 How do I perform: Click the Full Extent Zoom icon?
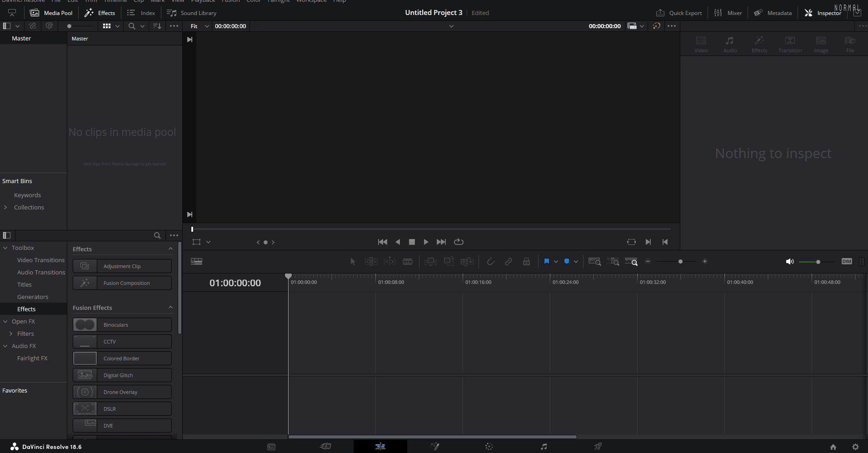tap(594, 261)
